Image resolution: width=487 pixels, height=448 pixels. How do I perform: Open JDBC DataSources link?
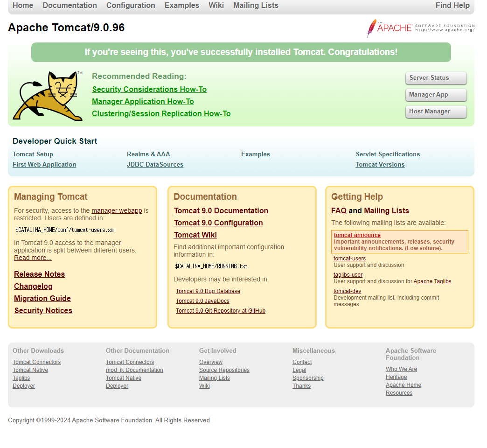[155, 165]
